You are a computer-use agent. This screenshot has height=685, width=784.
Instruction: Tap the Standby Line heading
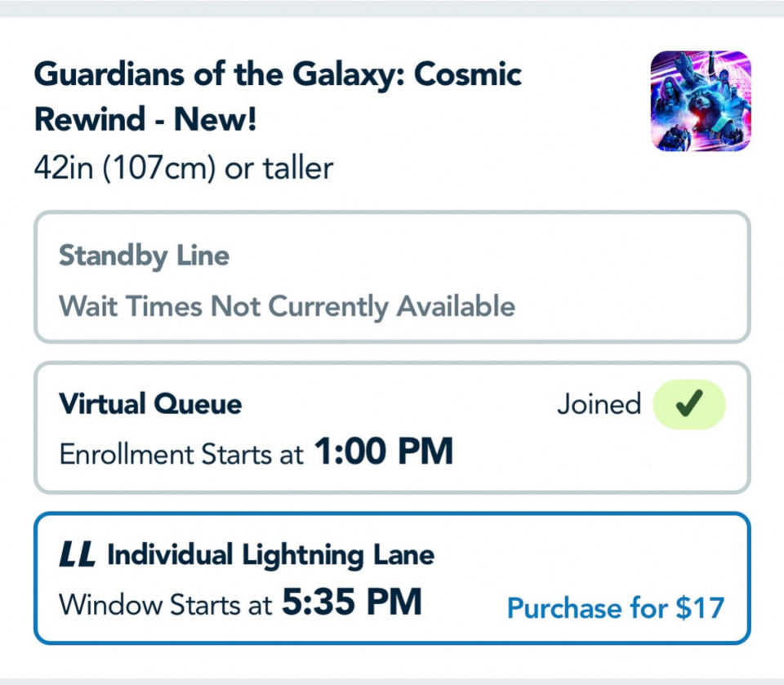[x=143, y=256]
